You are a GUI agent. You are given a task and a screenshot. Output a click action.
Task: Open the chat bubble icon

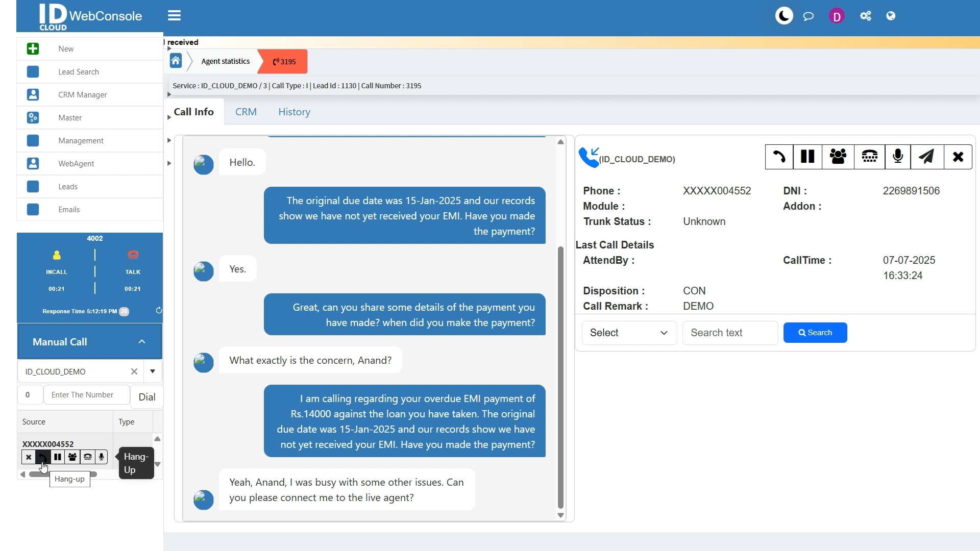click(808, 16)
